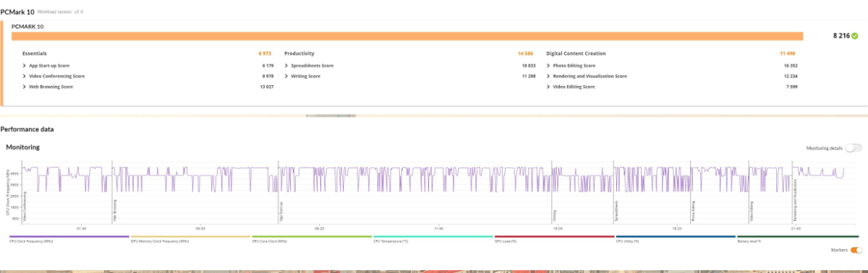The width and height of the screenshot is (868, 273).
Task: Click the orange PCMark 10 score bar
Action: click(407, 35)
